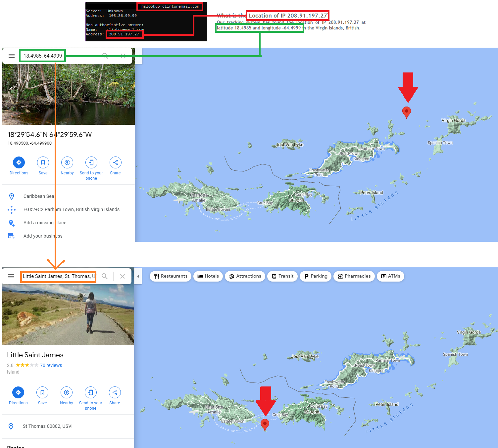498x448 pixels.
Task: Click the Caribbean Sea location pin icon
Action: (x=12, y=197)
